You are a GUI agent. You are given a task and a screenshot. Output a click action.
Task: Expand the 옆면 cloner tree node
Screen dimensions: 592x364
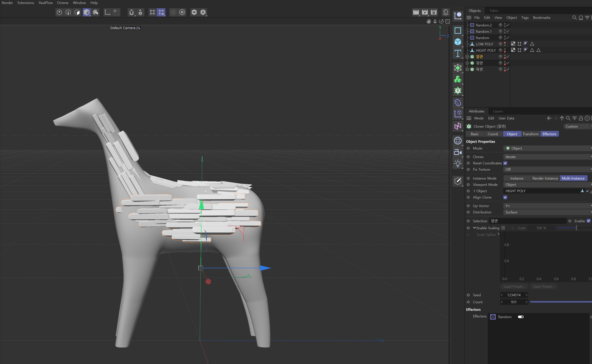coord(467,57)
